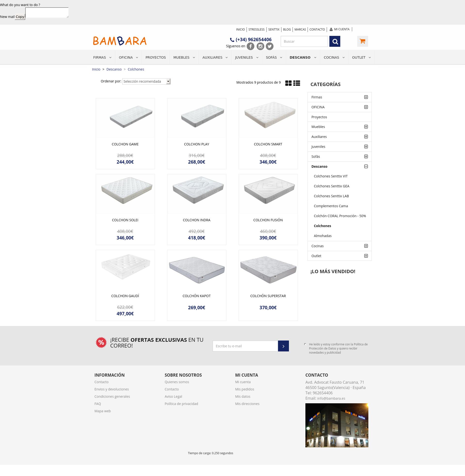Click the Bambara store building photo
The height and width of the screenshot is (476, 465).
337,425
